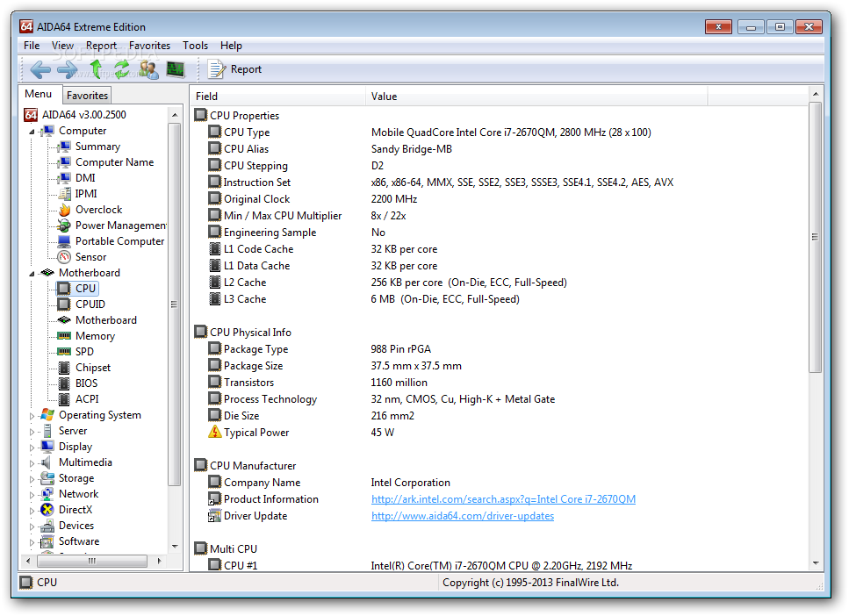Select the Portable Computer laptop icon

click(x=64, y=241)
